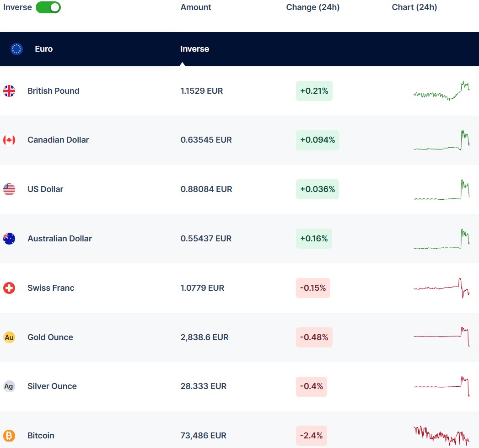This screenshot has height=448, width=479.
Task: Open the British Pound currency link
Action: (53, 91)
